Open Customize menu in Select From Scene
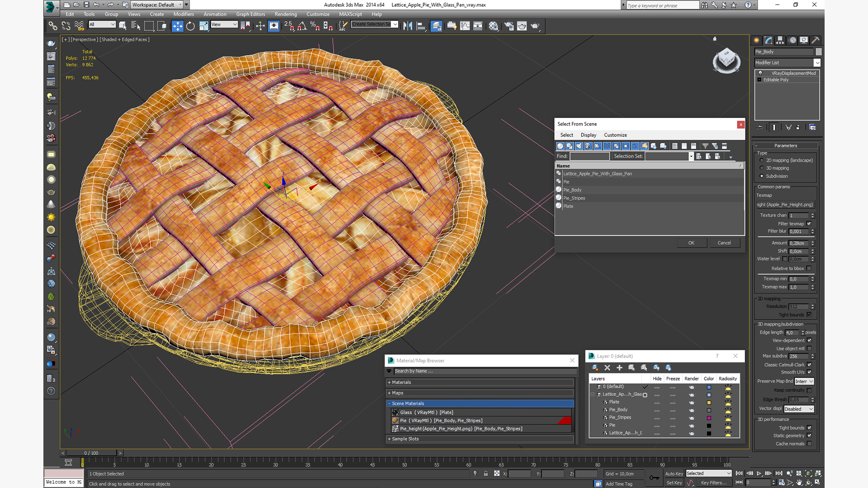Image resolution: width=868 pixels, height=488 pixels. [x=615, y=135]
